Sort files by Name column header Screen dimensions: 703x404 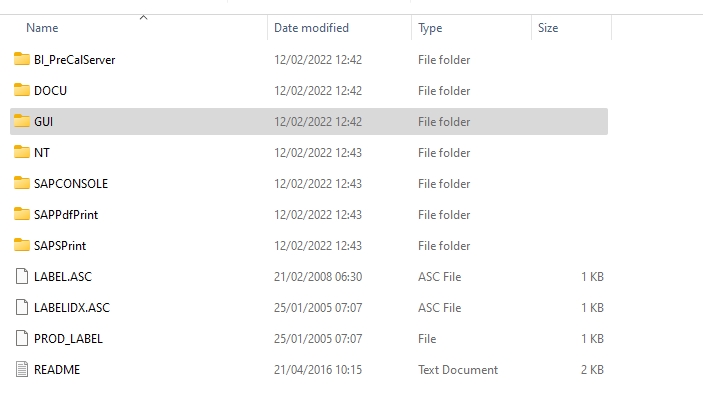click(x=42, y=28)
